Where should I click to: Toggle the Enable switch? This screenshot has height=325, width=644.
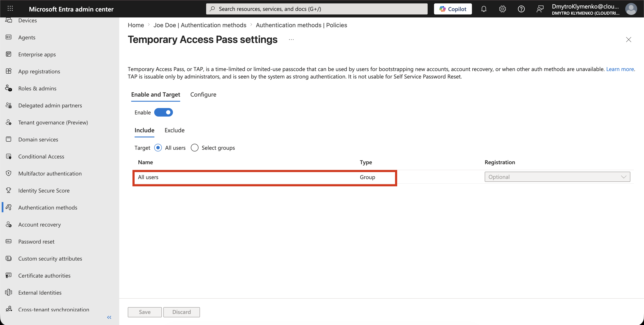coord(164,112)
